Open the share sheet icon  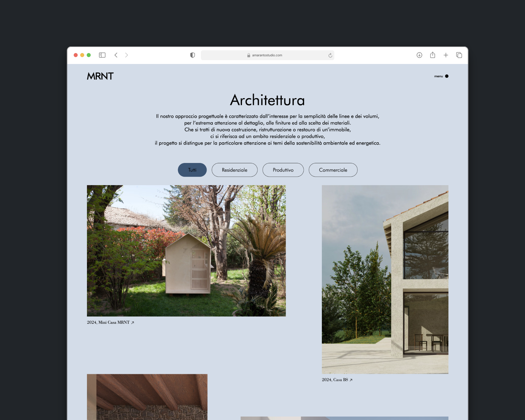[432, 55]
